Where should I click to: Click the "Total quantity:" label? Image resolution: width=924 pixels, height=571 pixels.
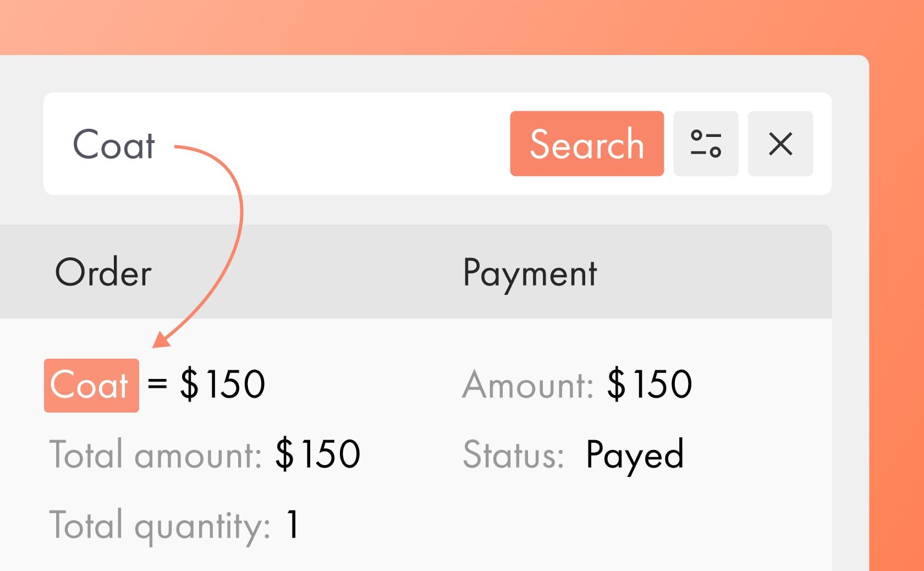point(159,525)
